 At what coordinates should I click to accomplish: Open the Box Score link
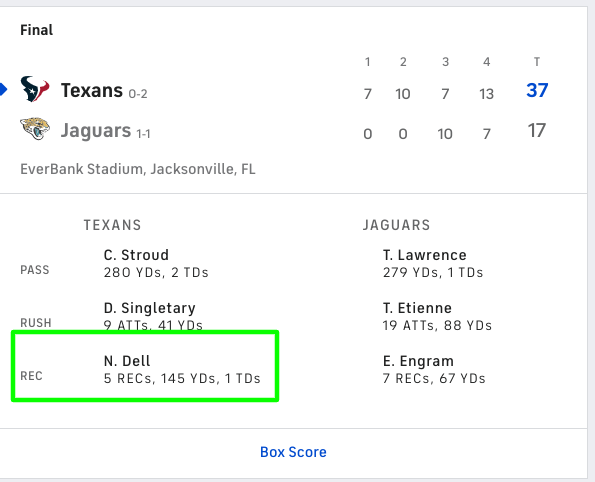tap(293, 452)
